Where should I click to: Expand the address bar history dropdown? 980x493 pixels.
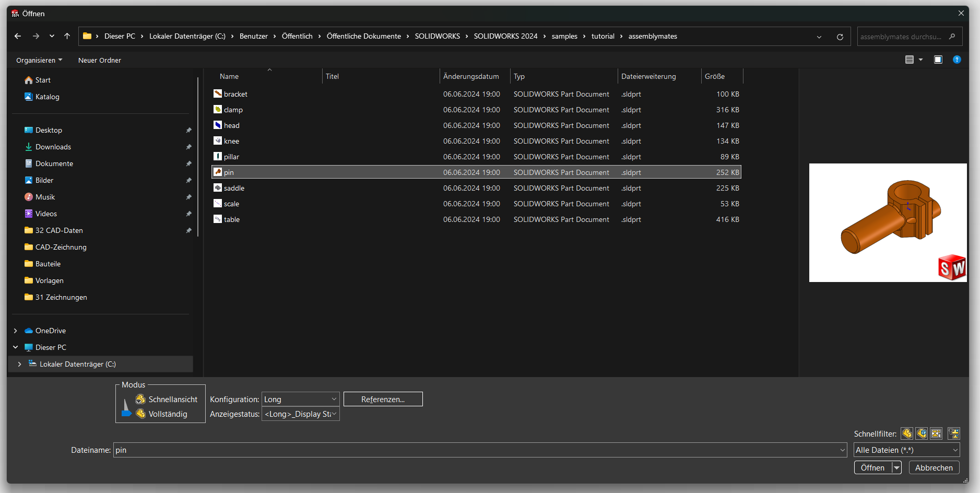click(819, 37)
